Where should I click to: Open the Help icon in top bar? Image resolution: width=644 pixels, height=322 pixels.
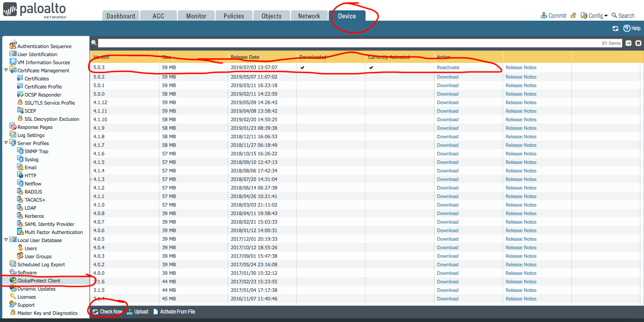(x=627, y=28)
